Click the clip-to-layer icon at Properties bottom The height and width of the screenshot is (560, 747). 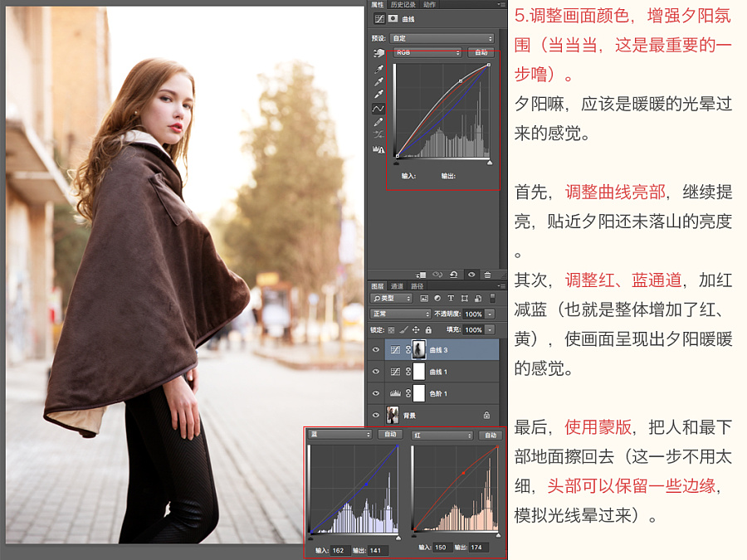pyautogui.click(x=421, y=275)
